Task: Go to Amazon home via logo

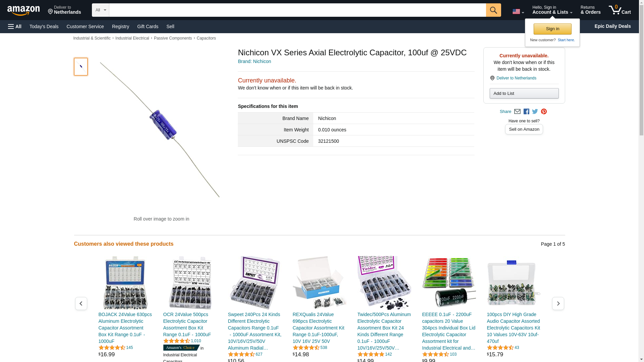Action: tap(23, 10)
